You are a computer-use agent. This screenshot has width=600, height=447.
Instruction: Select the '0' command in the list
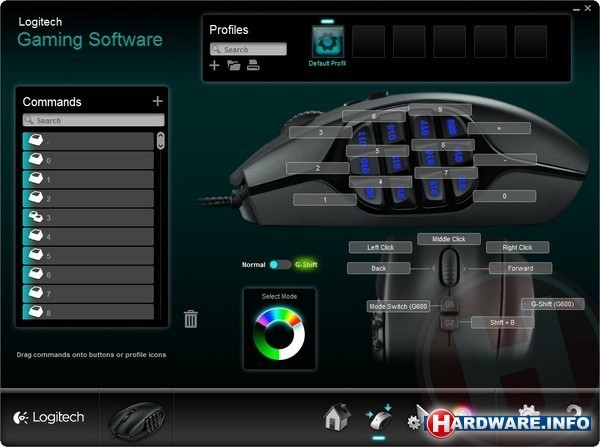88,160
